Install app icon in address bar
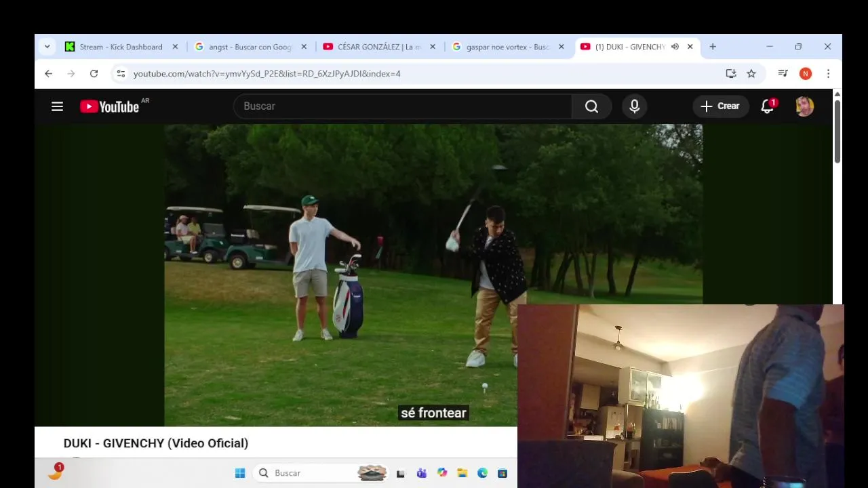This screenshot has height=488, width=868. tap(731, 73)
